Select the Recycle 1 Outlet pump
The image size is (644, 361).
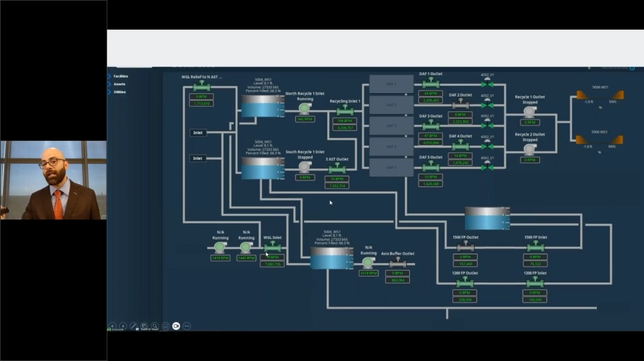[x=529, y=111]
